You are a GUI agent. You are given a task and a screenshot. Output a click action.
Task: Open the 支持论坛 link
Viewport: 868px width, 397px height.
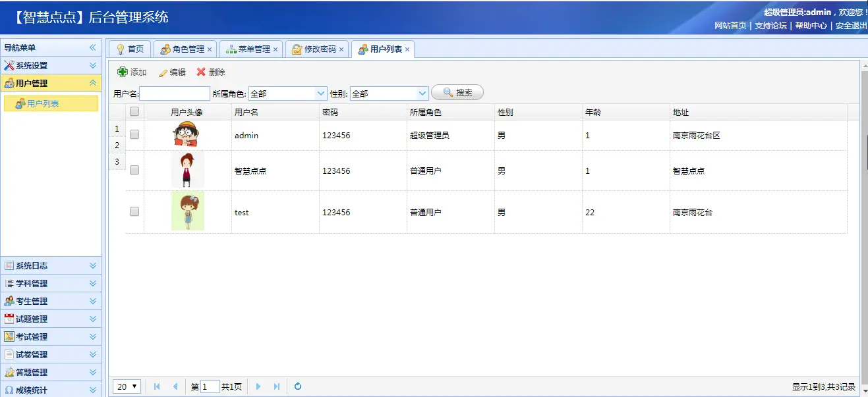click(x=770, y=26)
